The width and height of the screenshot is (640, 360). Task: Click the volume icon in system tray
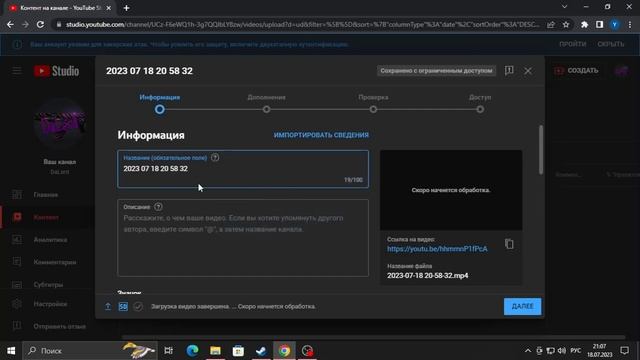pos(562,351)
